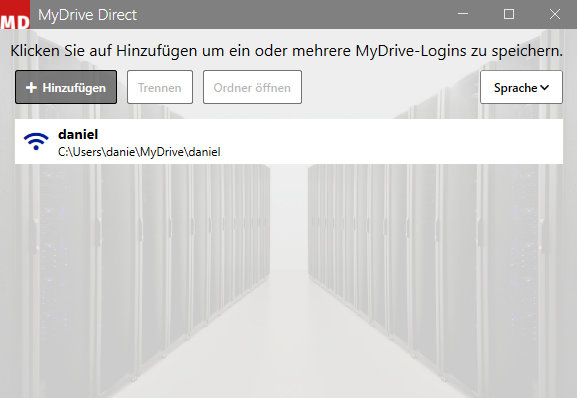The image size is (577, 398).
Task: Click the Trennen button
Action: point(160,87)
